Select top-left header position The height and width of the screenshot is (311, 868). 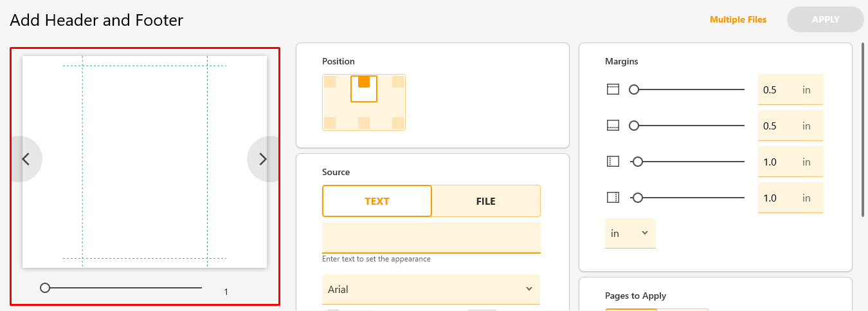[x=330, y=82]
